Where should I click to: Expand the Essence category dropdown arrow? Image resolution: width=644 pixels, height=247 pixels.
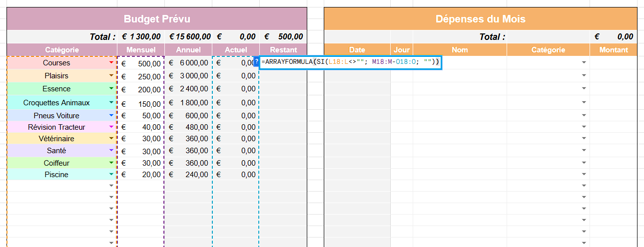click(111, 88)
